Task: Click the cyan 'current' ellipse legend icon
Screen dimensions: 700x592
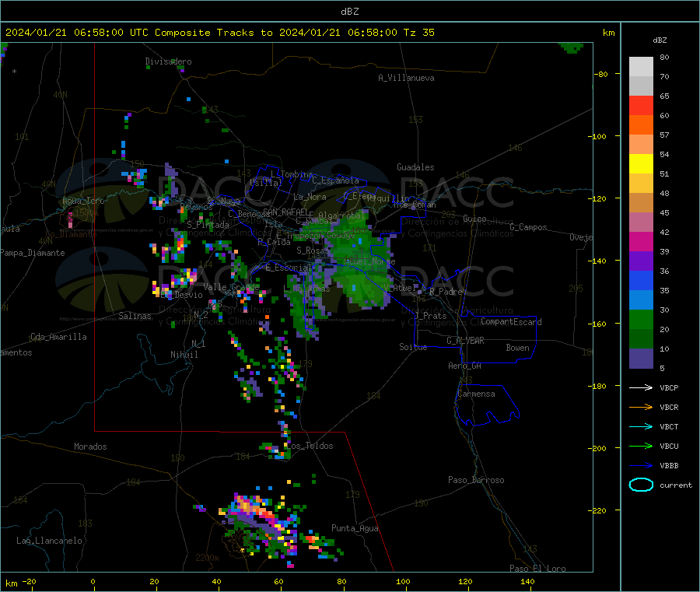Action: [641, 485]
